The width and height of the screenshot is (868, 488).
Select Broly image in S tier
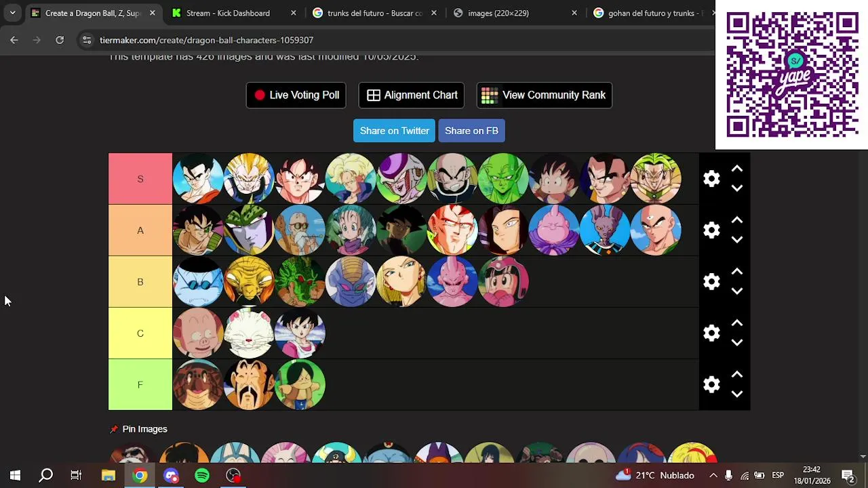(x=656, y=179)
